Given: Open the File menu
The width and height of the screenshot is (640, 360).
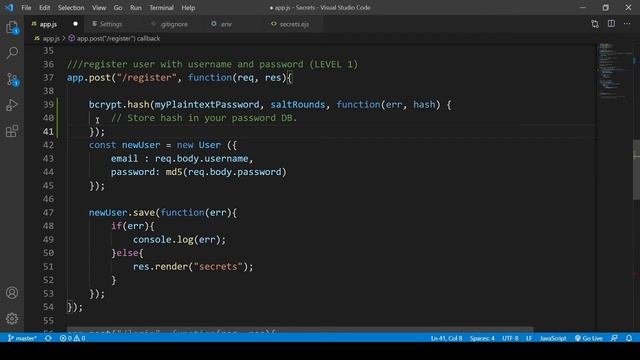Looking at the screenshot, I should tap(26, 8).
